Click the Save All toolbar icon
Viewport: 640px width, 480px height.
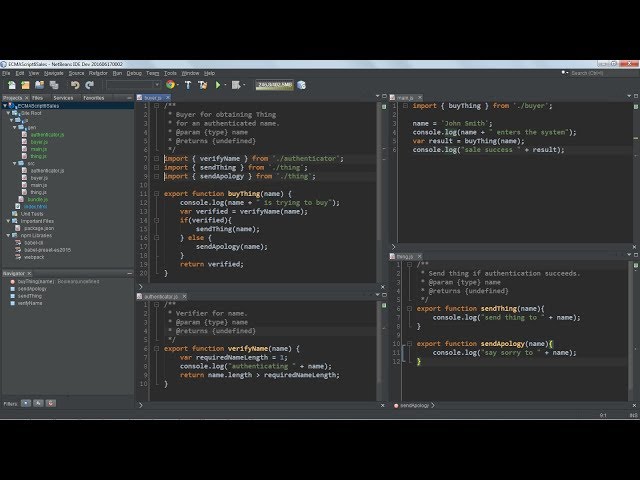pos(54,85)
